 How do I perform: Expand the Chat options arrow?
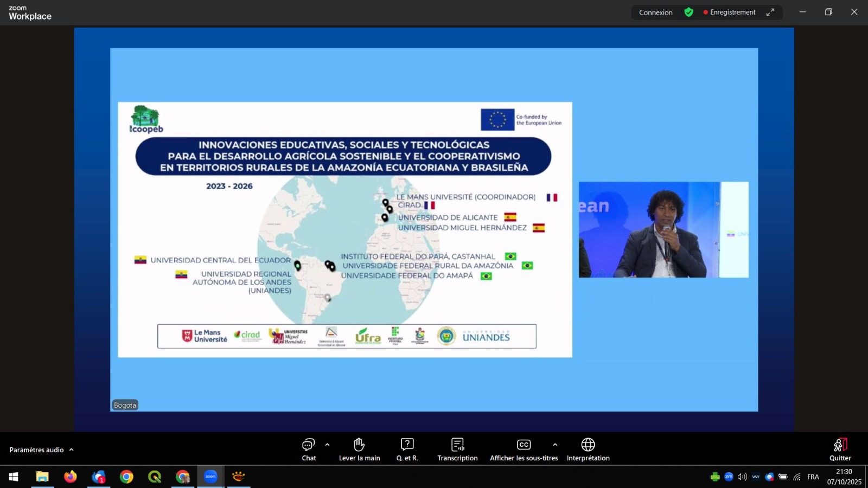[327, 445]
